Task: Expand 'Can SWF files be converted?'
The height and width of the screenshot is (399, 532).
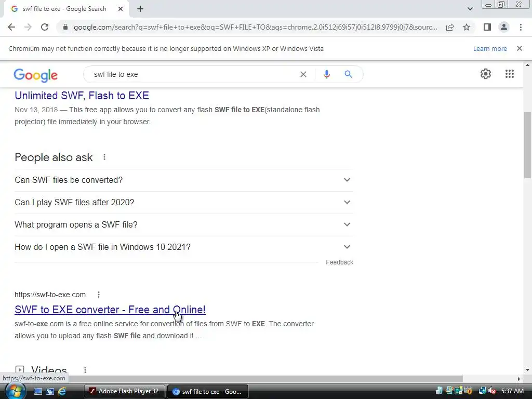Action: 184,180
